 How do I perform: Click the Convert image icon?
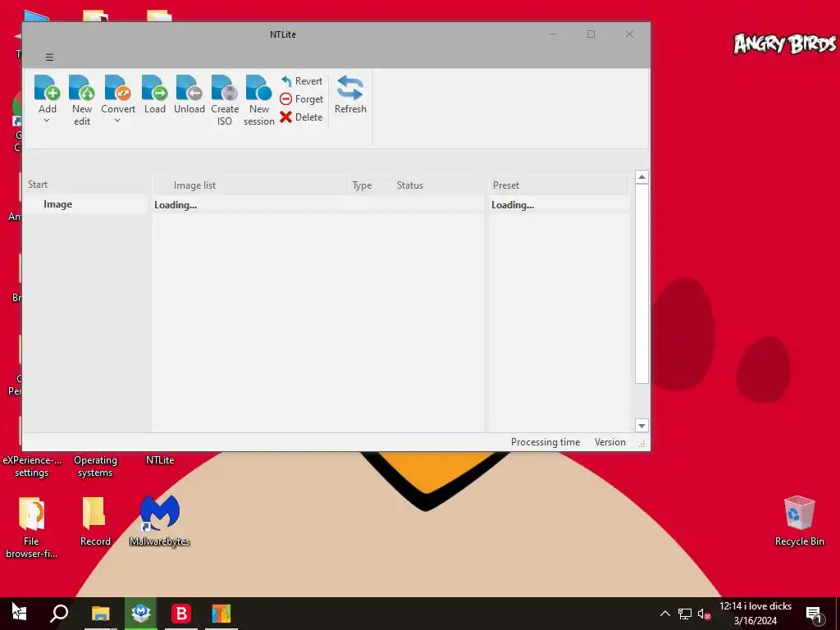tap(118, 88)
